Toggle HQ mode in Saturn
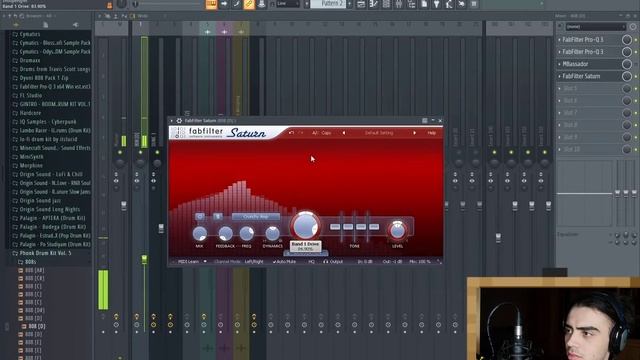640x360 pixels. (311, 261)
